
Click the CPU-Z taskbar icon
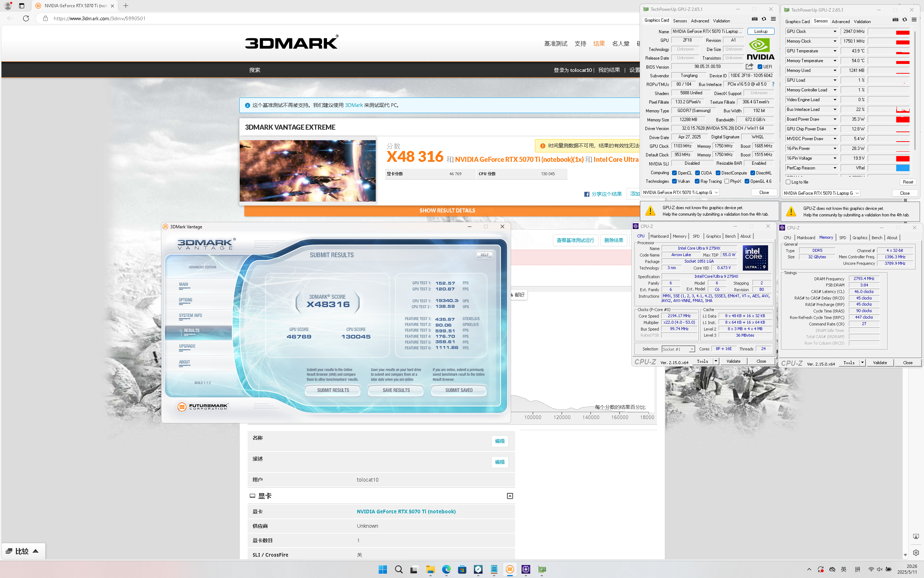526,570
